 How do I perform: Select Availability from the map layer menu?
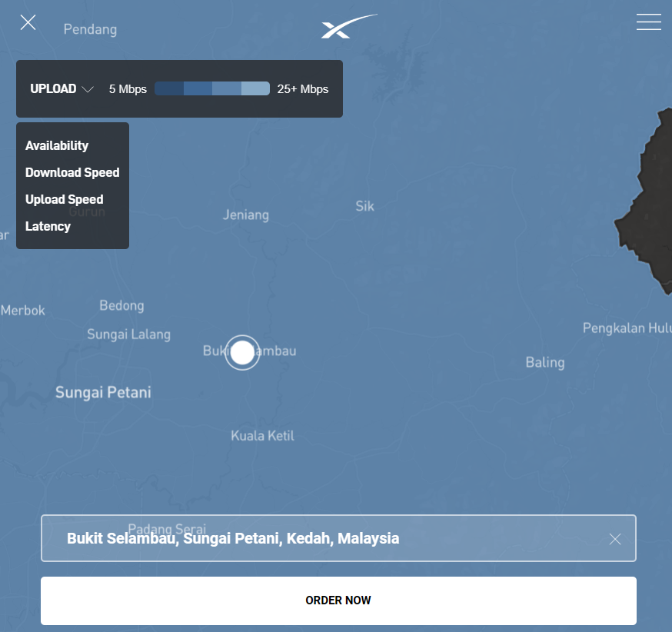[x=57, y=145]
